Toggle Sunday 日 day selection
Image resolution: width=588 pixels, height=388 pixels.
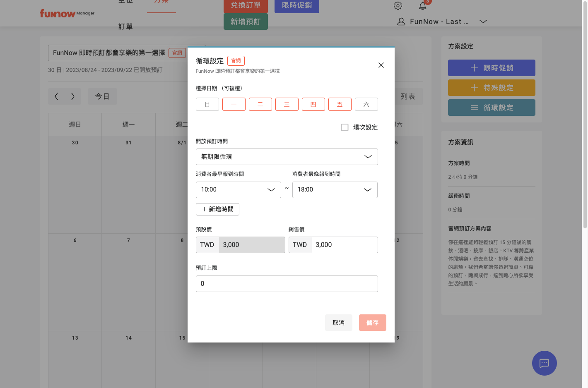207,104
